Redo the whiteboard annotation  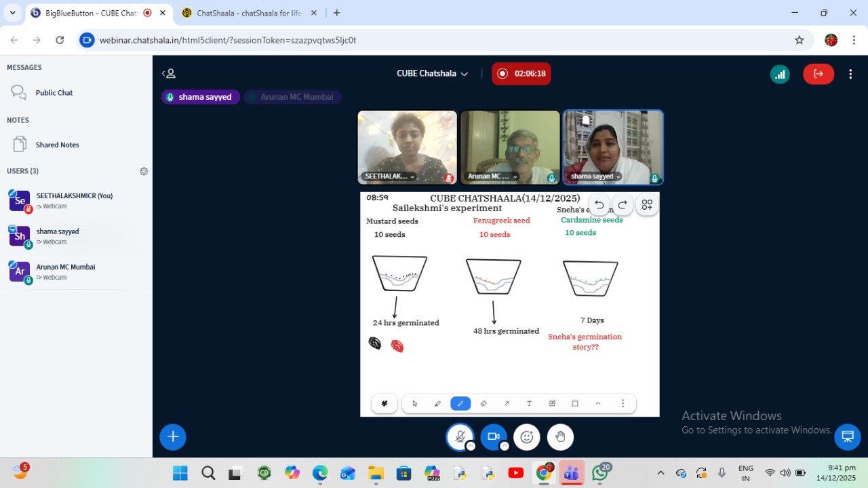(x=623, y=205)
